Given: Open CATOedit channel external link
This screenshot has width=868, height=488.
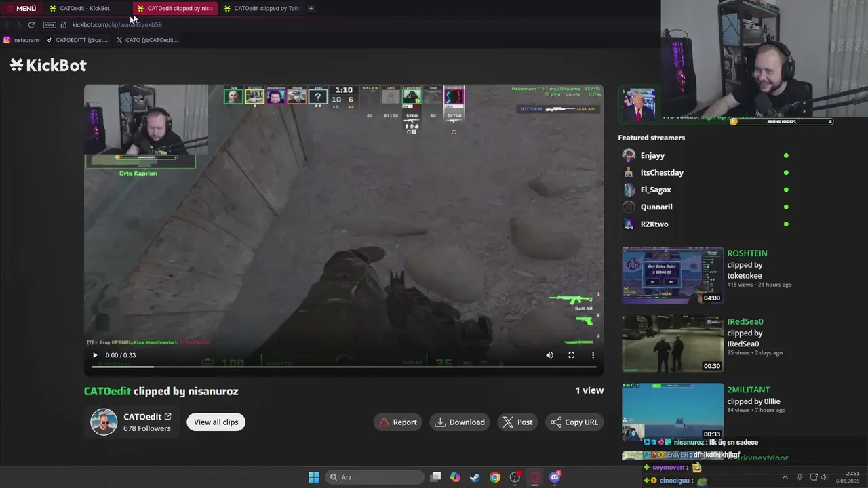Looking at the screenshot, I should 167,417.
